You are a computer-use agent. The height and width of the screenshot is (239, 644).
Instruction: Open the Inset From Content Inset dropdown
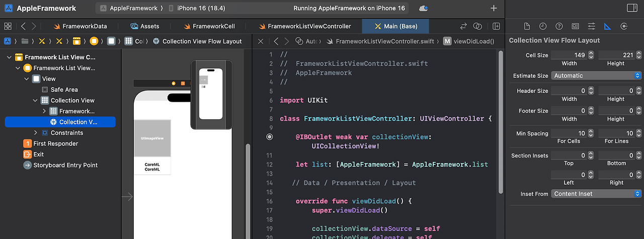pos(596,194)
